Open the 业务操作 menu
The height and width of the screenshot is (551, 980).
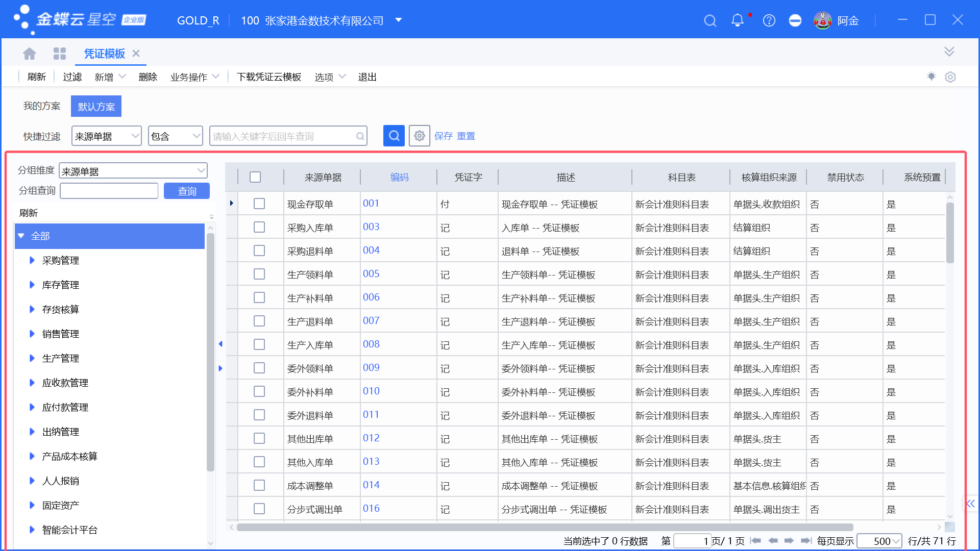click(195, 77)
